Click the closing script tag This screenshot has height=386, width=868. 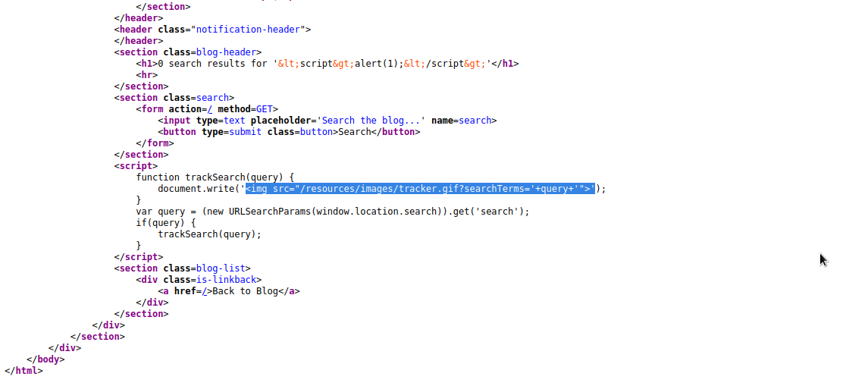pos(139,257)
